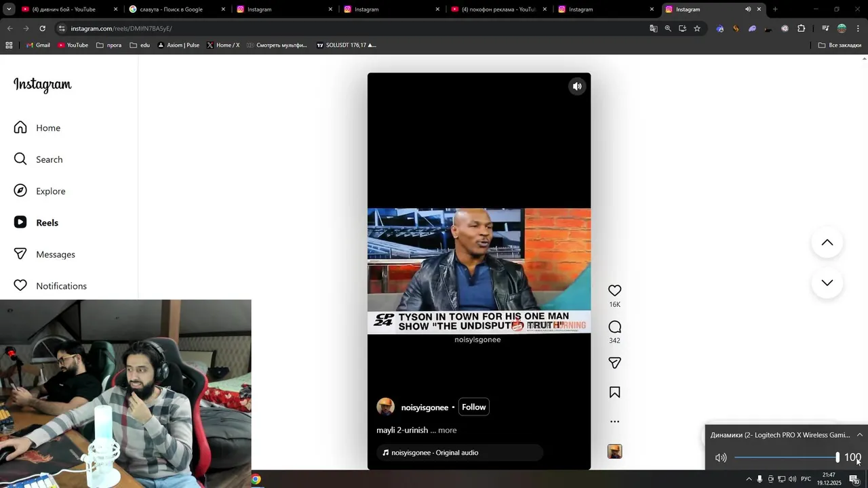
Task: Click the system volume slider handle
Action: (x=837, y=457)
